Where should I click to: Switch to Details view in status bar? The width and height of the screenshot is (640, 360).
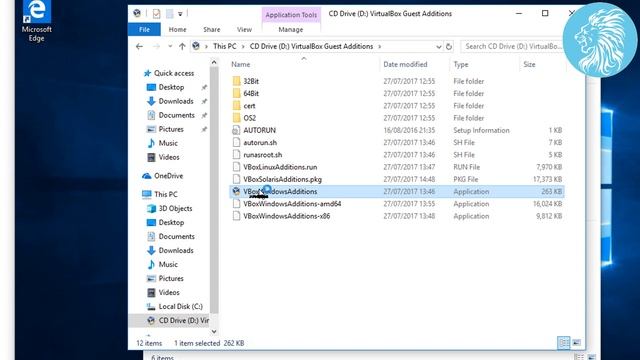point(564,343)
